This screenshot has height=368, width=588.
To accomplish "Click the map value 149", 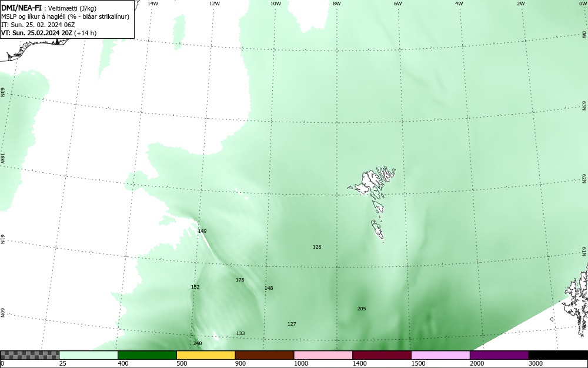I will coord(202,231).
